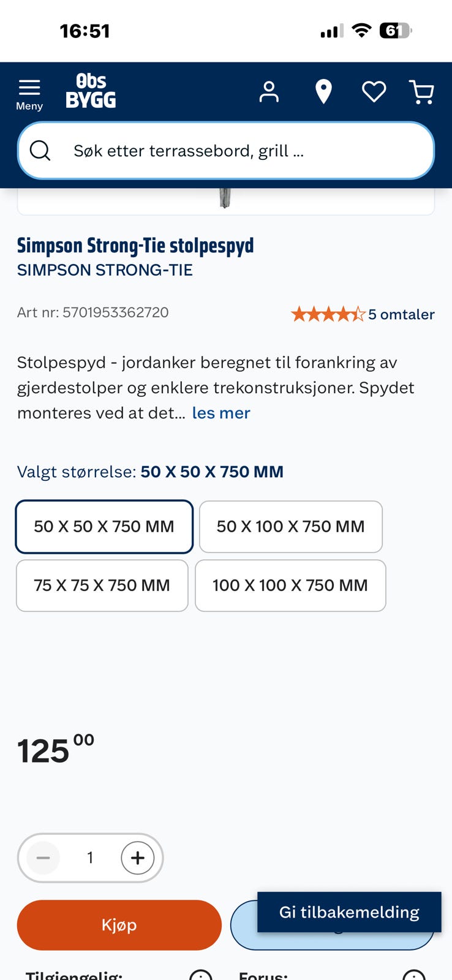Select size 50 X 100 X 750 MM
This screenshot has height=980, width=452.
pyautogui.click(x=291, y=527)
